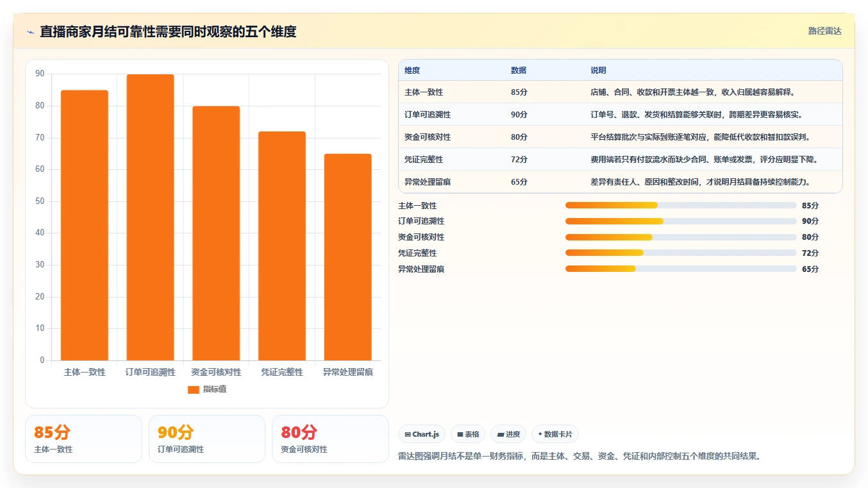Click the 主体一致性 label in the progress list
This screenshot has width=868, height=488.
(x=417, y=206)
